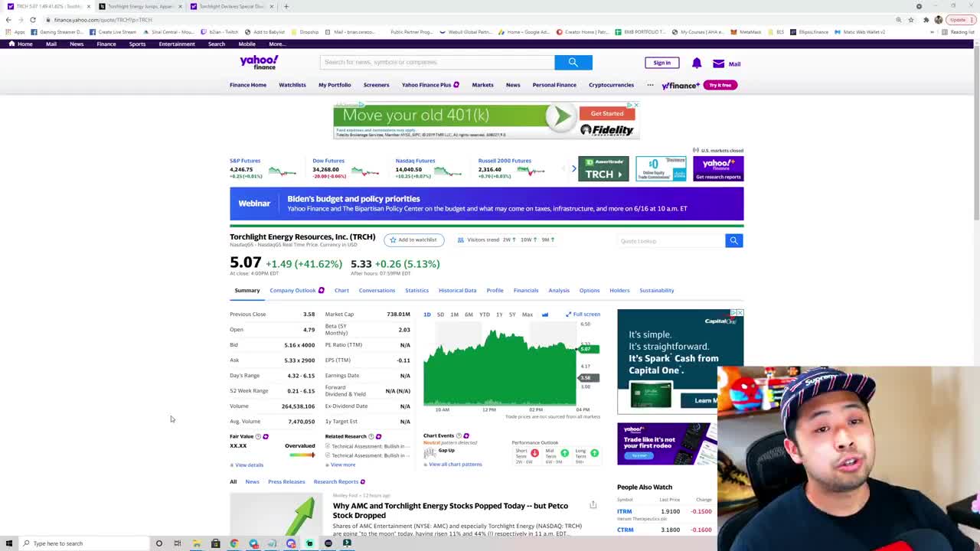The width and height of the screenshot is (980, 551).
Task: Click the Mid Term green up arrow icon
Action: coord(564,453)
